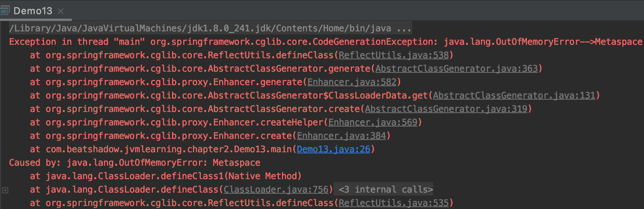Screen dimensions: 644x209
Task: Click the JavaVirtualMachines java command path line
Action: (x=200, y=28)
